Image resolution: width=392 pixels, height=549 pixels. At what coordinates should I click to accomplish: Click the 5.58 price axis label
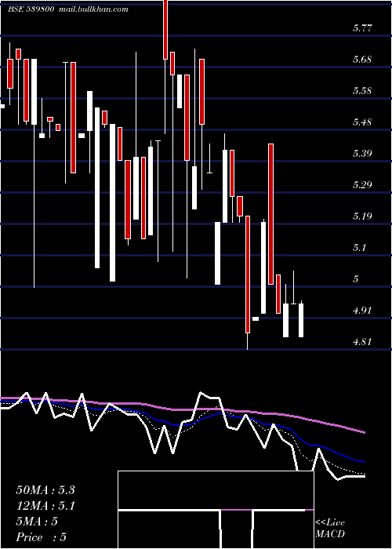(362, 91)
